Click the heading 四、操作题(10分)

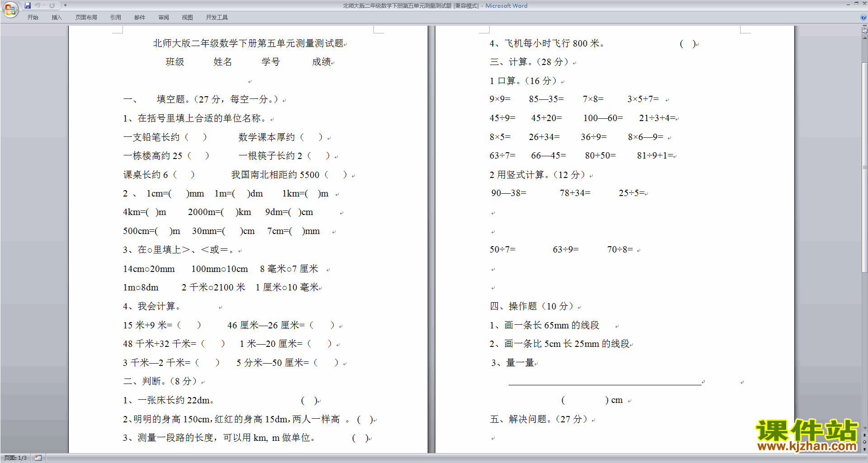tap(532, 307)
